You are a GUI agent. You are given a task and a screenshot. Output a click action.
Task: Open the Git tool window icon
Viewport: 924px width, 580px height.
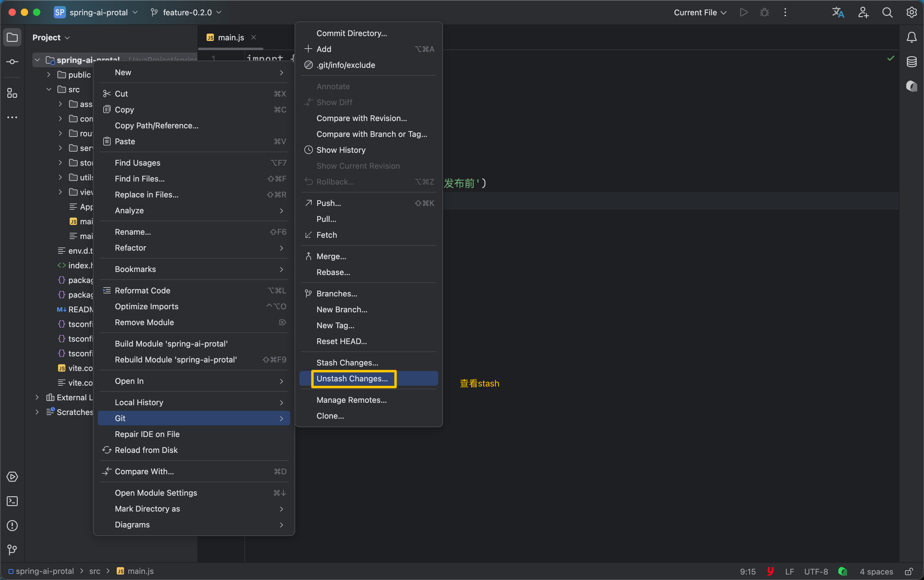(12, 550)
